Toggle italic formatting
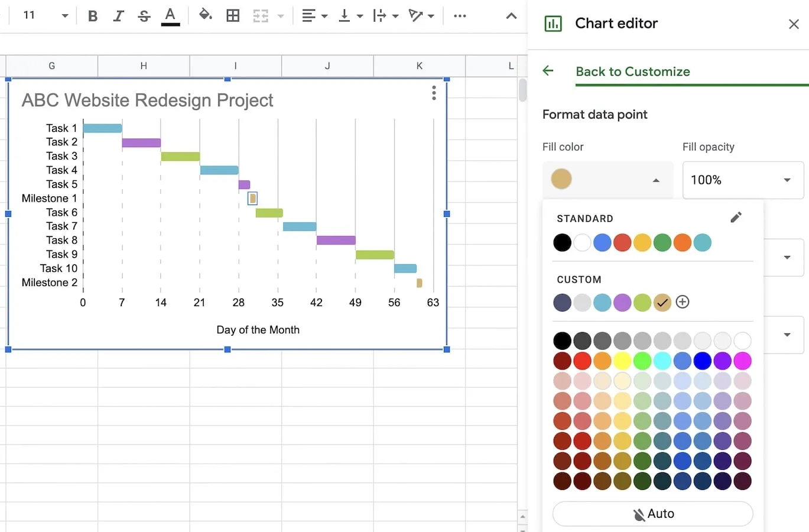Image resolution: width=809 pixels, height=532 pixels. click(x=118, y=16)
